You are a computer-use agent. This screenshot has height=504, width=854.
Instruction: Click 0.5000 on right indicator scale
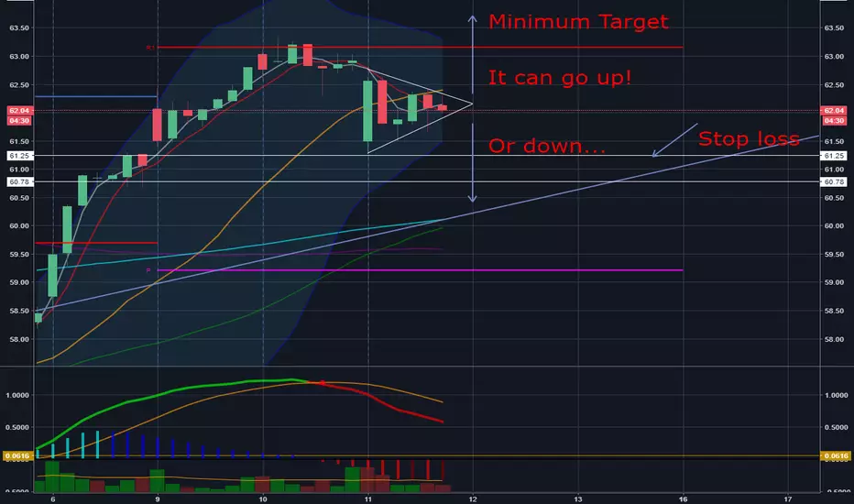(x=836, y=428)
